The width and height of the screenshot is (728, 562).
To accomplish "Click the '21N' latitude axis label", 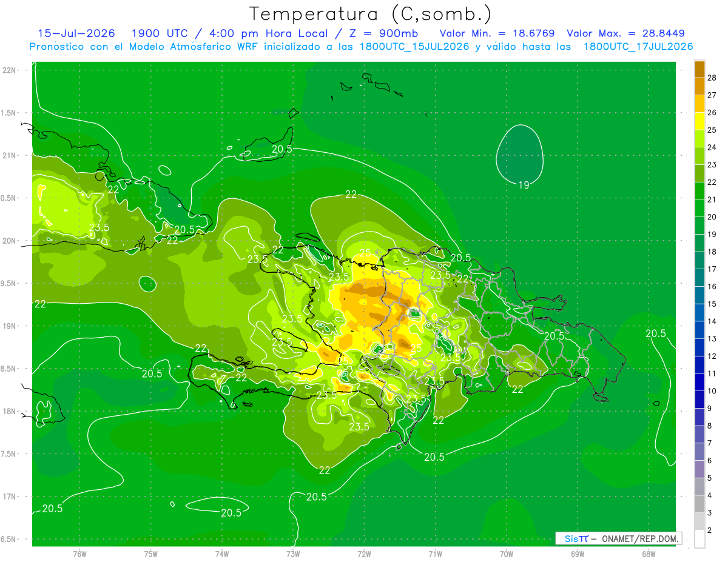I will click(10, 156).
